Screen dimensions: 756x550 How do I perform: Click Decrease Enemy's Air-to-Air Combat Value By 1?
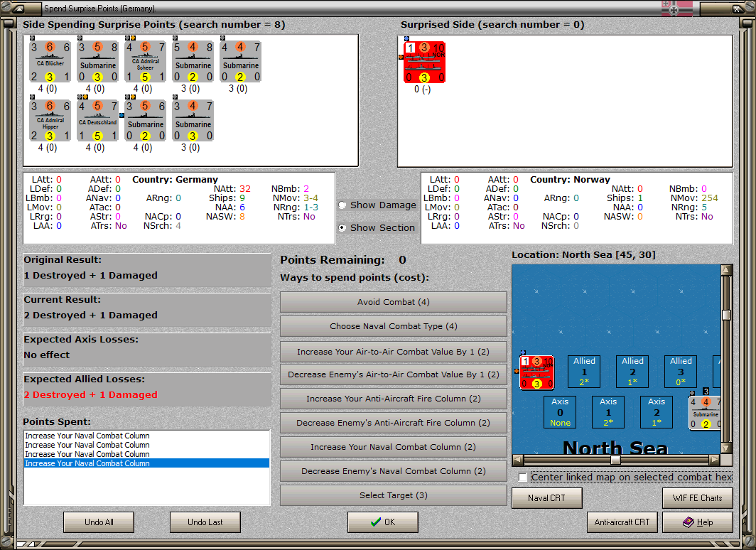tap(394, 374)
